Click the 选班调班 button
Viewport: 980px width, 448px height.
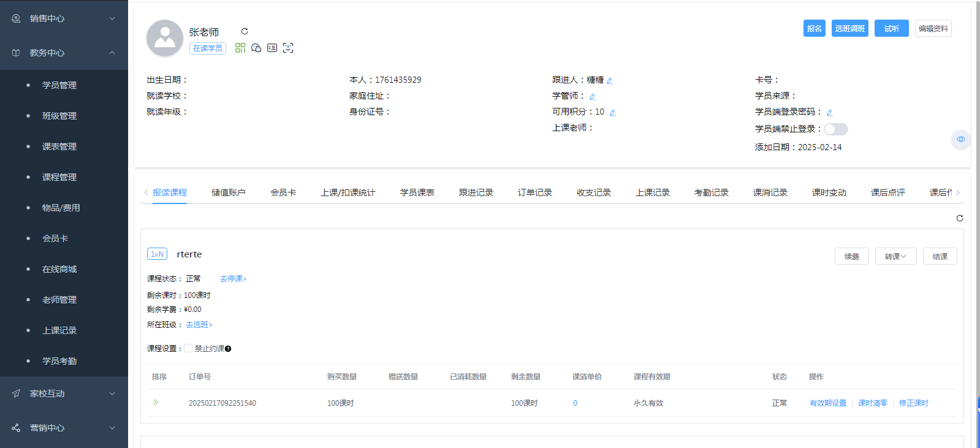click(850, 28)
